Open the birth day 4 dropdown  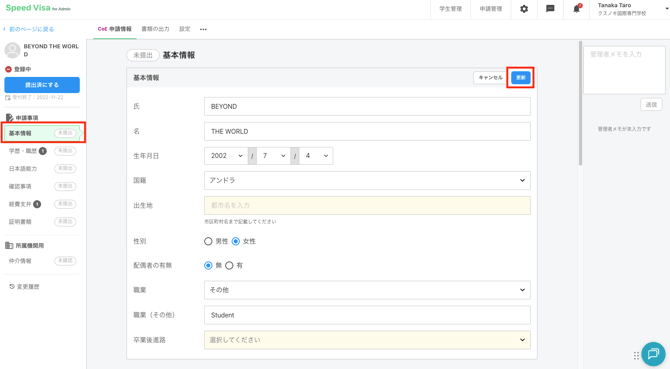pyautogui.click(x=316, y=156)
